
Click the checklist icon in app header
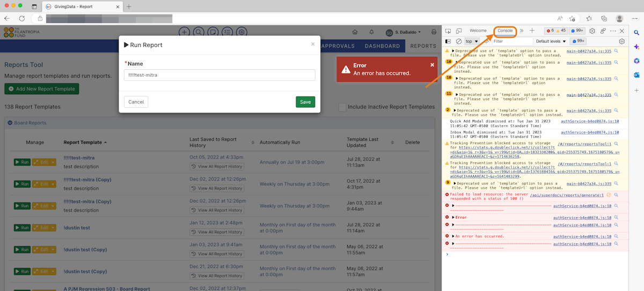point(228,32)
